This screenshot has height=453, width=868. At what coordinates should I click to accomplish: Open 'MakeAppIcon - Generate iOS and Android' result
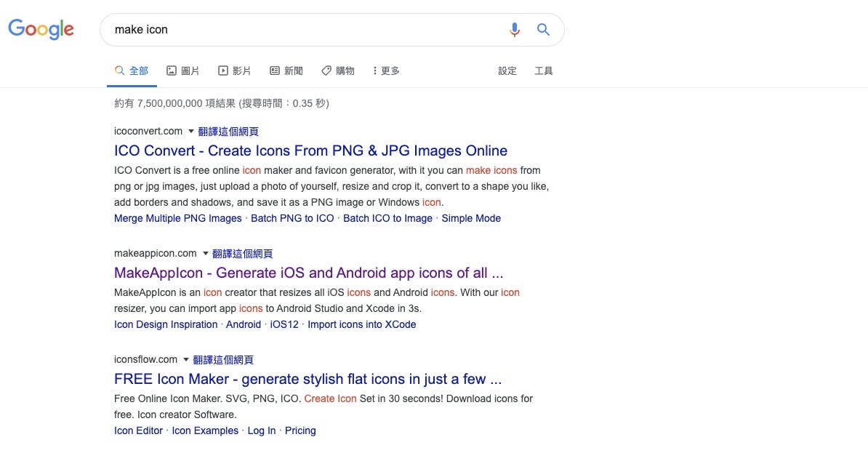coord(308,273)
